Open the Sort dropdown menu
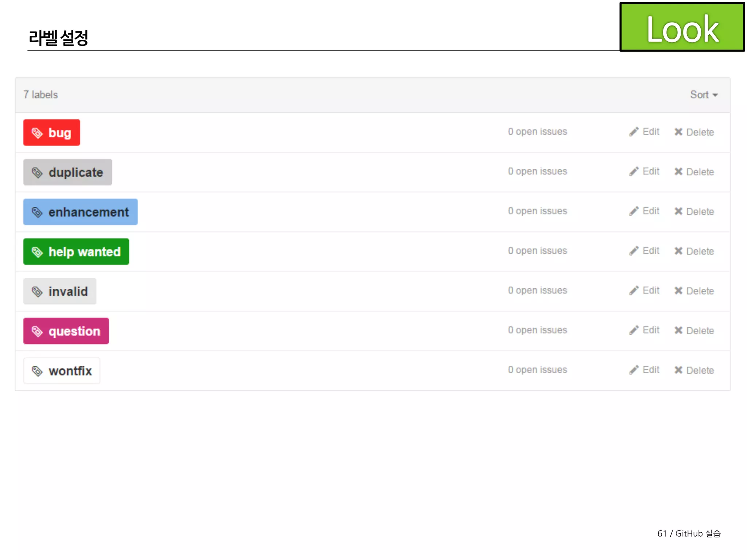The height and width of the screenshot is (560, 747). pyautogui.click(x=704, y=95)
